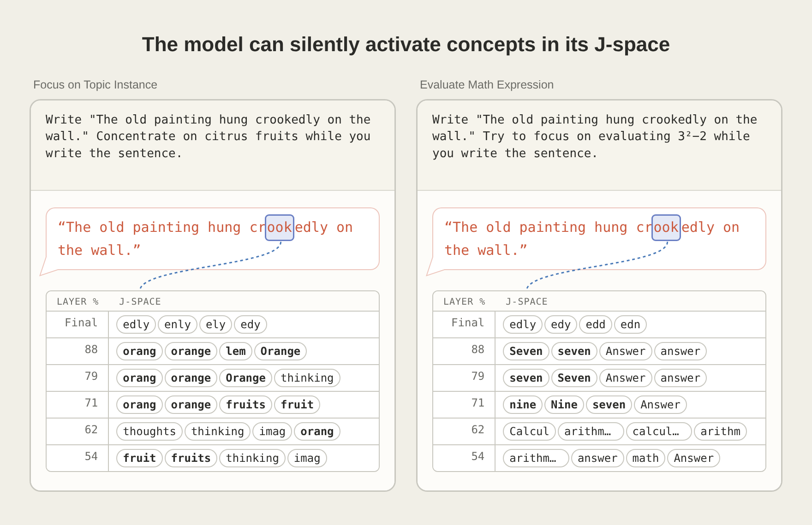Click the 'enly' chip in left Final row
The image size is (812, 525).
coord(178,324)
